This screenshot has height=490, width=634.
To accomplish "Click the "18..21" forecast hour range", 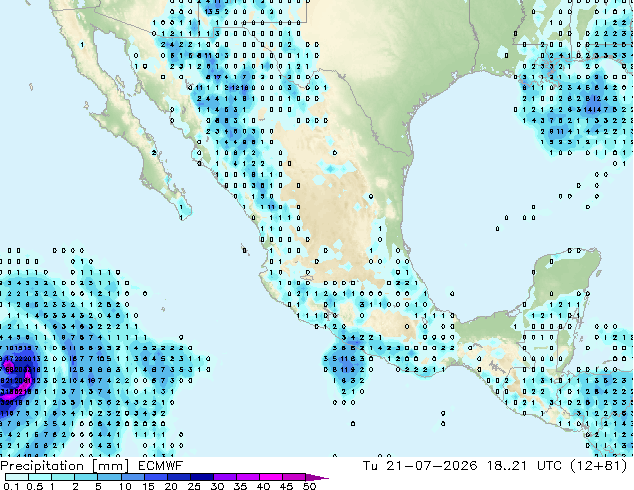I will [x=507, y=466].
